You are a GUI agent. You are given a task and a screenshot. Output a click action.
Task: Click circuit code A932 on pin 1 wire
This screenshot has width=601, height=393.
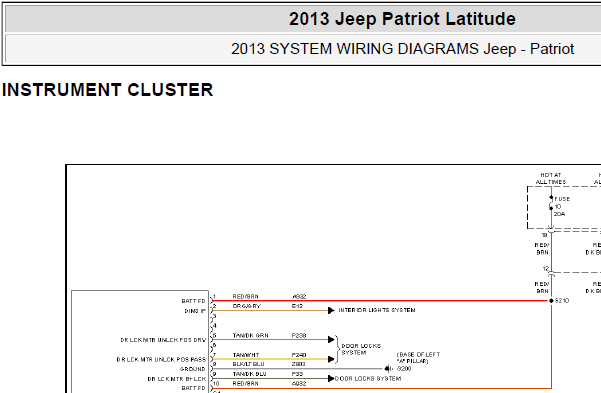[299, 297]
